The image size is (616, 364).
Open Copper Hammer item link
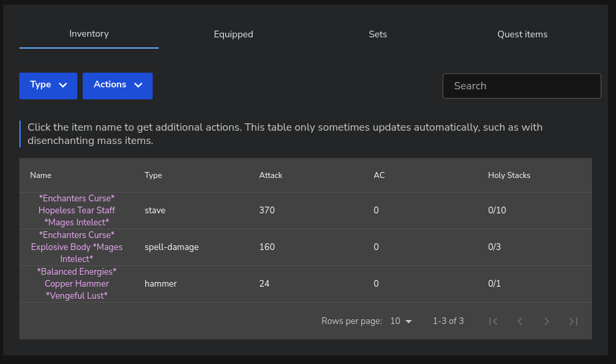coord(77,283)
